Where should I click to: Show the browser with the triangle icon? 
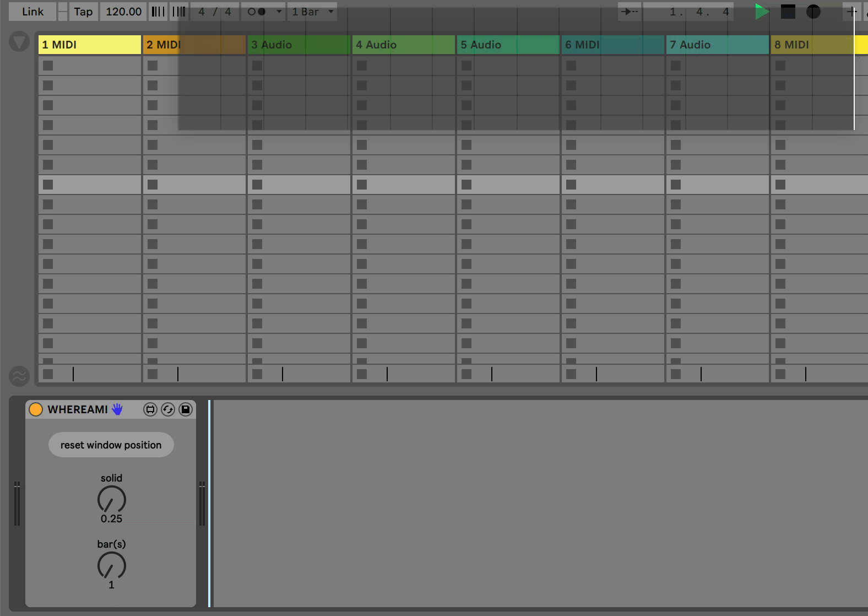pos(19,42)
